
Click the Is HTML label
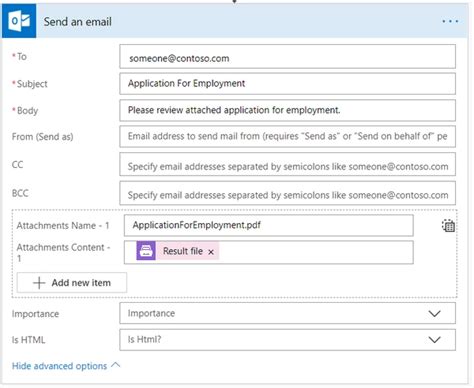[28, 340]
